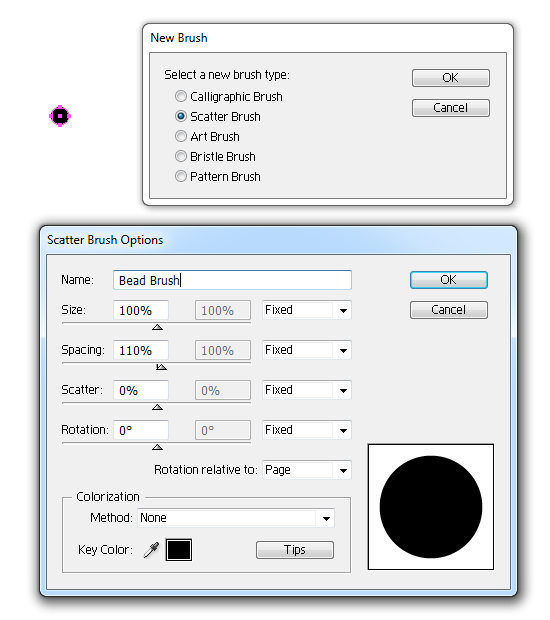Select the Scatter Brush radio button
Screen dimensions: 550x620
coord(181,116)
